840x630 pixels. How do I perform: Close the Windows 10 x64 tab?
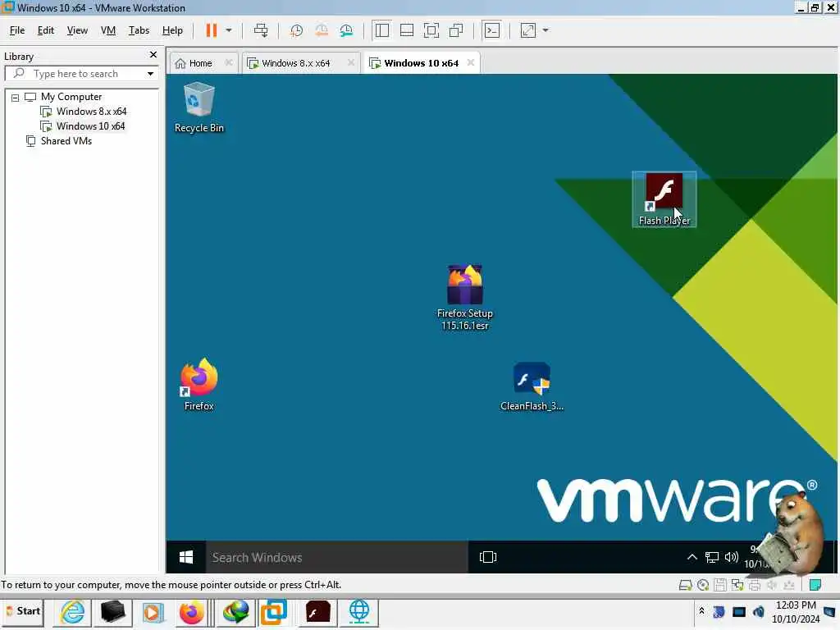click(x=471, y=62)
